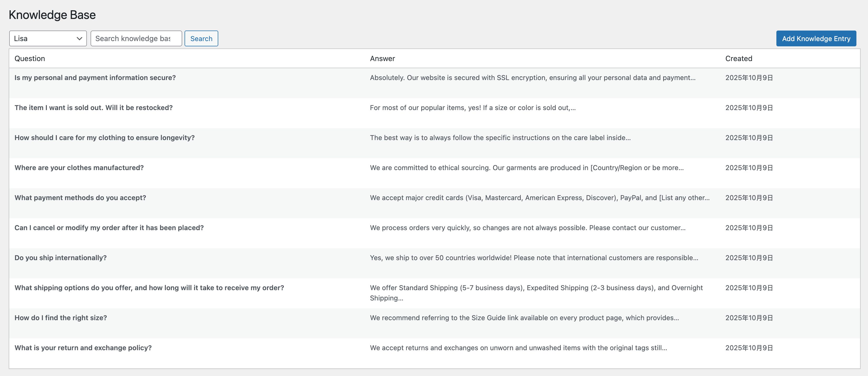Click the Created column header
The width and height of the screenshot is (868, 376).
point(739,58)
